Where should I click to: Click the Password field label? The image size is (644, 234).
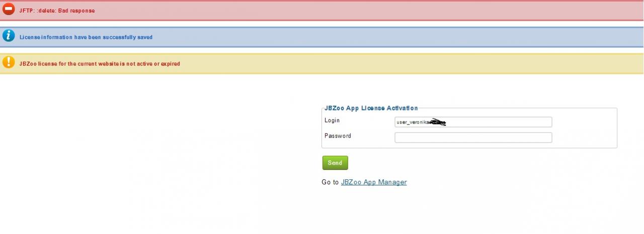338,136
